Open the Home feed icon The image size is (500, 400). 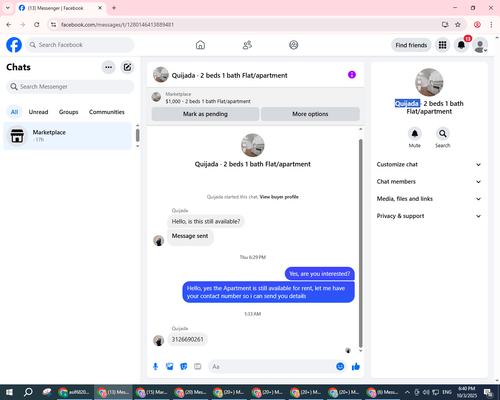point(200,45)
